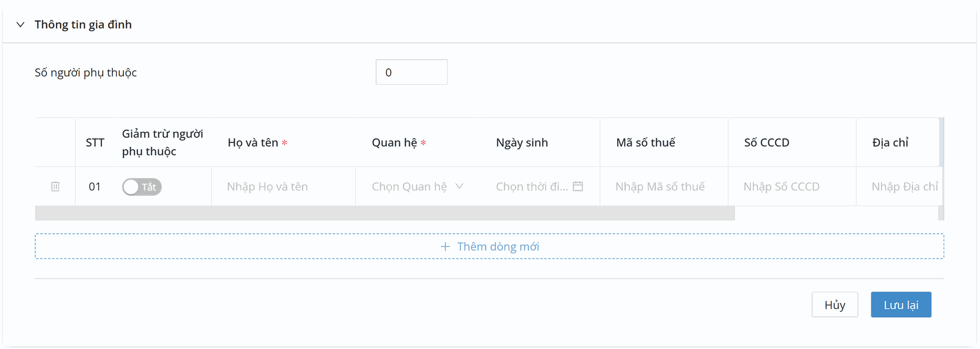
Task: Open the Chọn Quan hệ dropdown
Action: pos(409,187)
